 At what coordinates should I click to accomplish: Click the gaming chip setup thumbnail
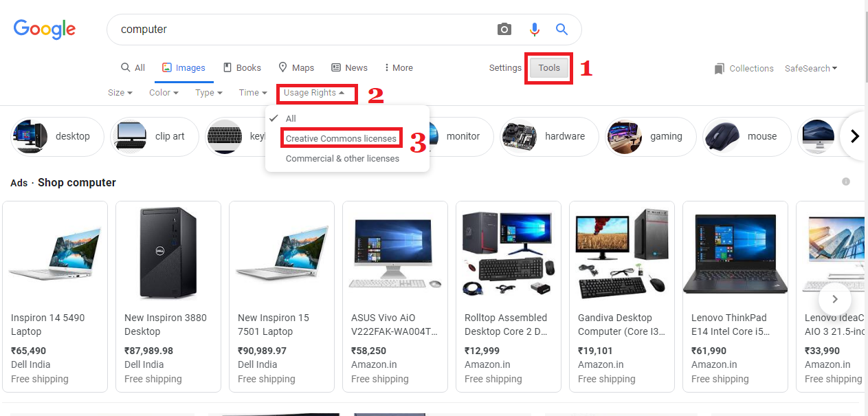(624, 136)
